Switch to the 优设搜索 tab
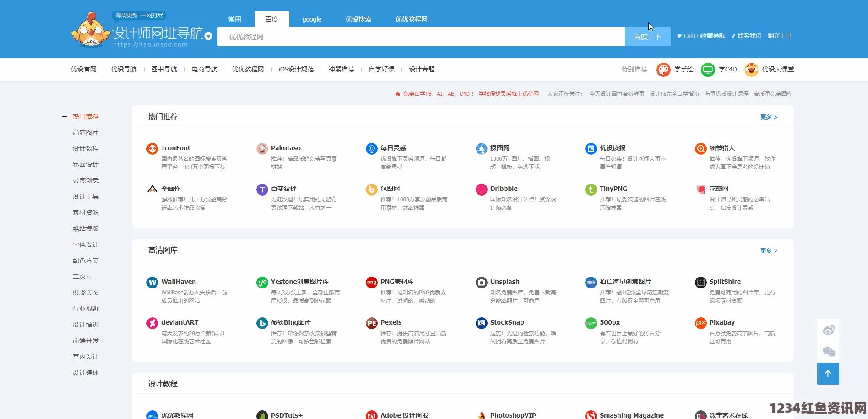The image size is (868, 419). [358, 19]
